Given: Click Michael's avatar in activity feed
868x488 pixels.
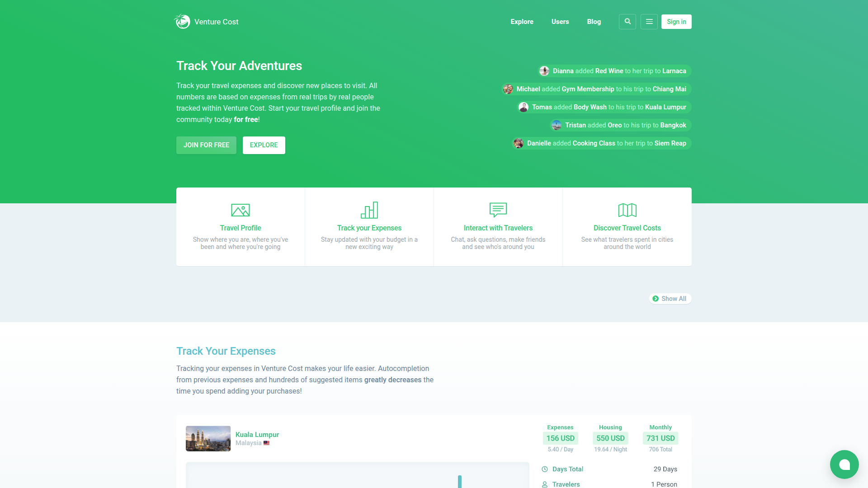Looking at the screenshot, I should pyautogui.click(x=508, y=89).
